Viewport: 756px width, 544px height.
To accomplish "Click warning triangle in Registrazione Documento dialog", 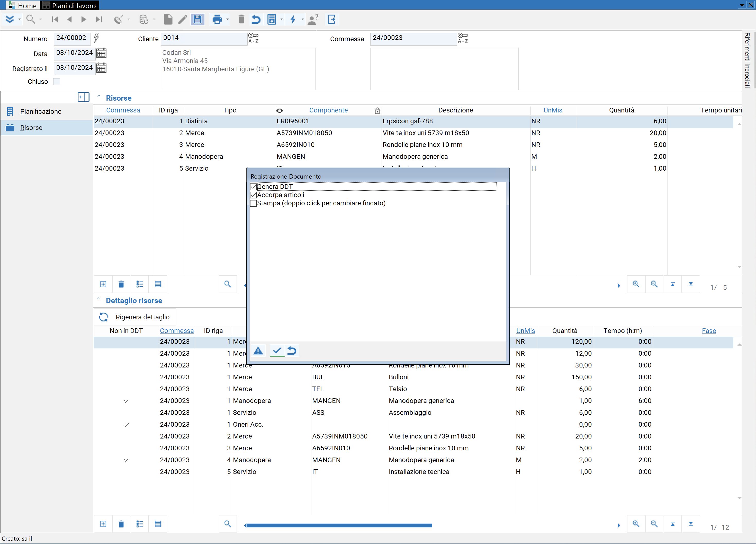I will pos(258,350).
